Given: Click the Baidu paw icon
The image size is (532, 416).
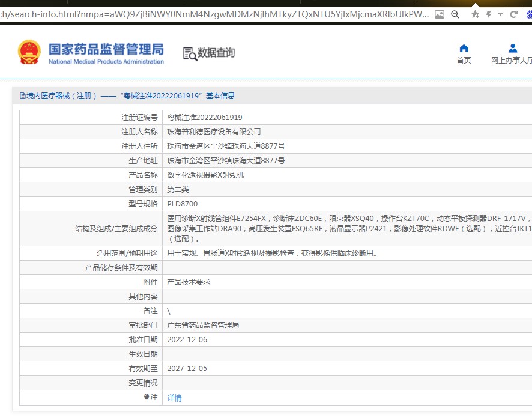Looking at the screenshot, I should (528, 14).
